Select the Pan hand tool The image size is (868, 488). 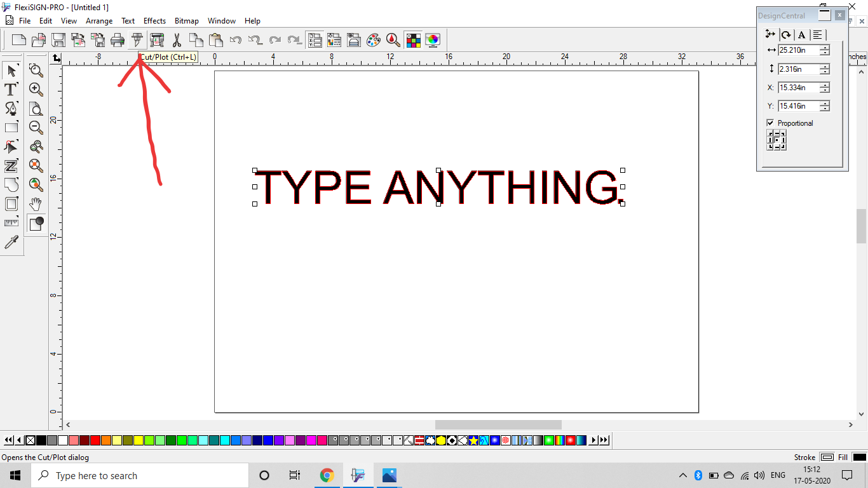click(36, 204)
